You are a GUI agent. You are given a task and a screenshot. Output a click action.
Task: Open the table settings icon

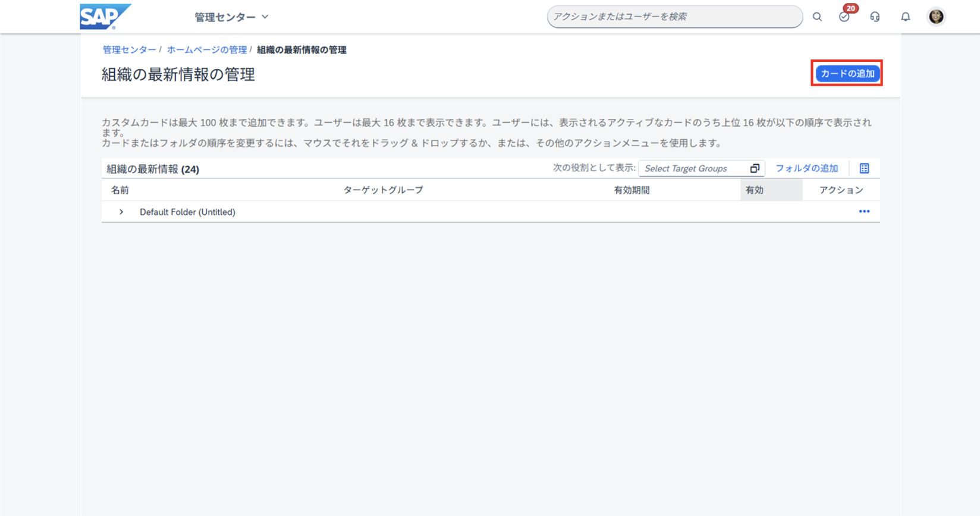click(x=864, y=169)
